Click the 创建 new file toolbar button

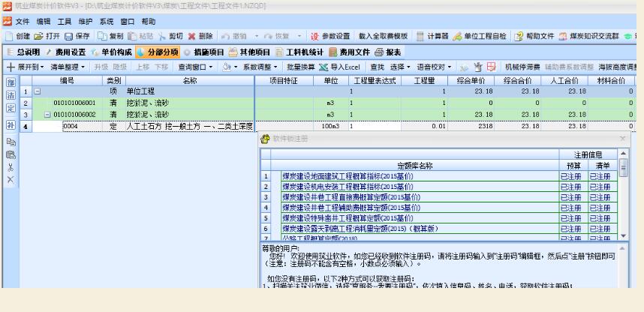pyautogui.click(x=18, y=36)
